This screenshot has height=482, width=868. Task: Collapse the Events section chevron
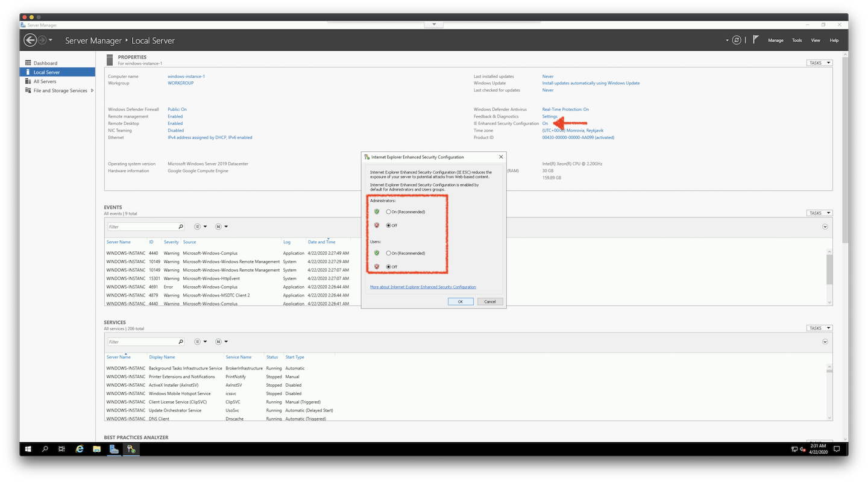click(x=825, y=227)
